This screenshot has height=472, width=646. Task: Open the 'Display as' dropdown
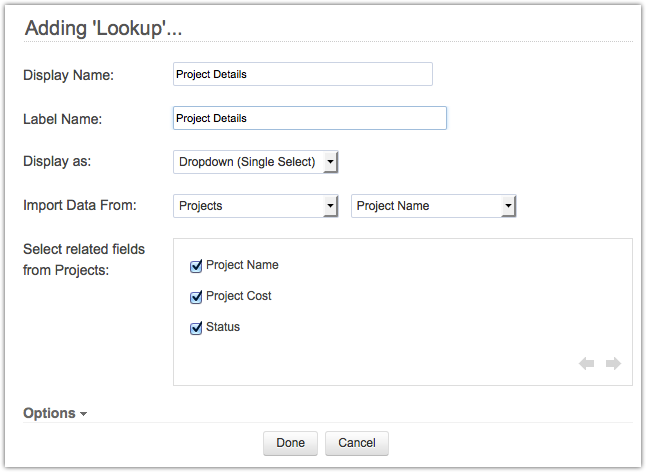pyautogui.click(x=256, y=162)
